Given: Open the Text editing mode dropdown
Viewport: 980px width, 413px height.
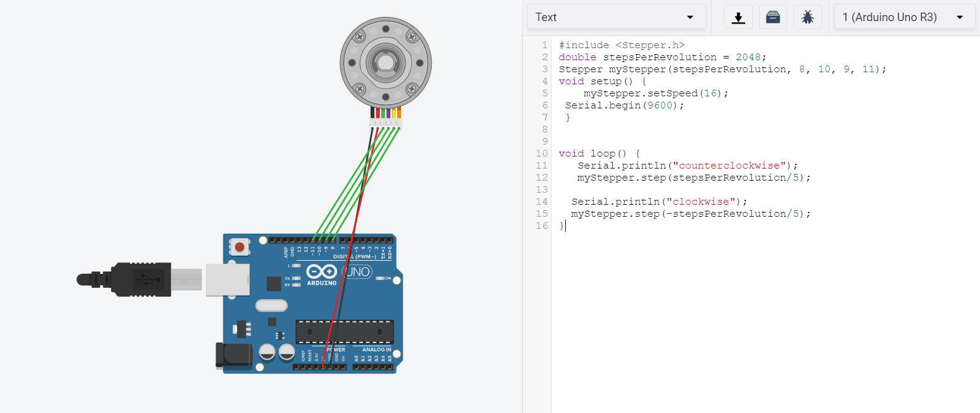Looking at the screenshot, I should coord(616,17).
